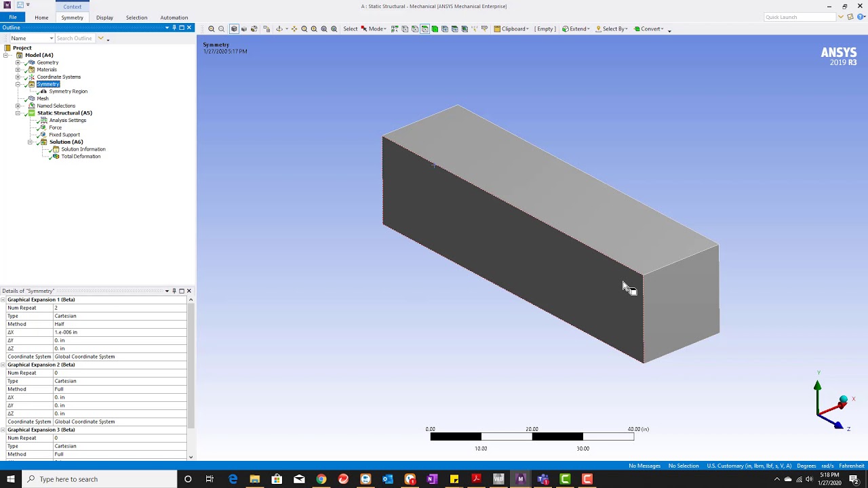Select the Pan tool icon
This screenshot has height=488, width=868.
pos(294,28)
